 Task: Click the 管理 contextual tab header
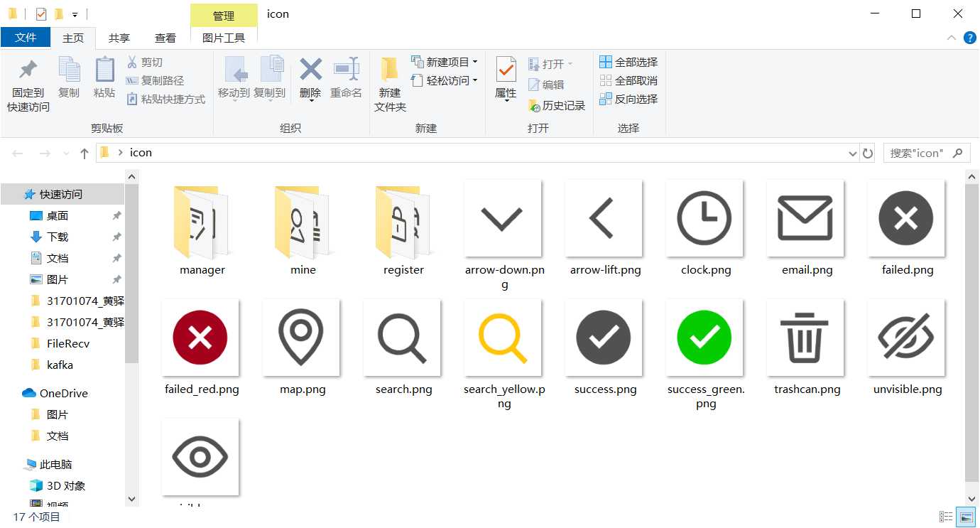[x=224, y=15]
